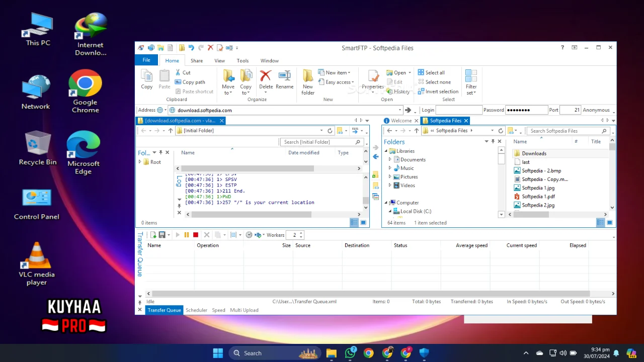Open the File menu
This screenshot has width=644, height=362.
146,60
